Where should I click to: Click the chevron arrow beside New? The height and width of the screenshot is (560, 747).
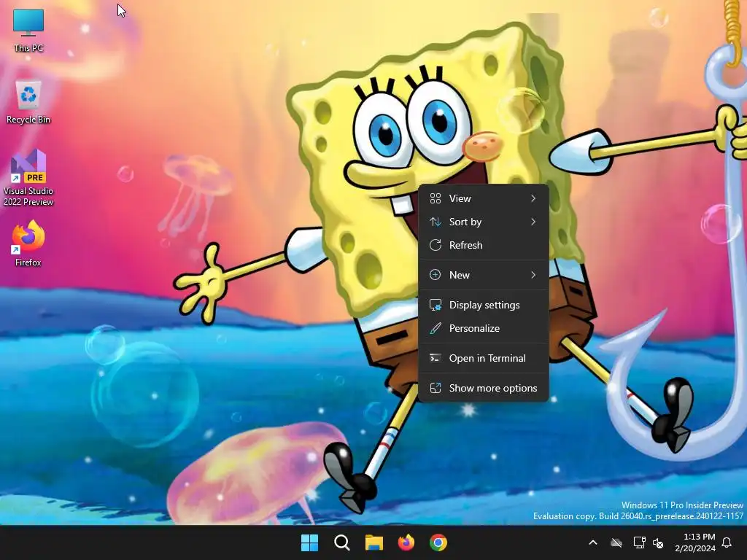click(533, 275)
